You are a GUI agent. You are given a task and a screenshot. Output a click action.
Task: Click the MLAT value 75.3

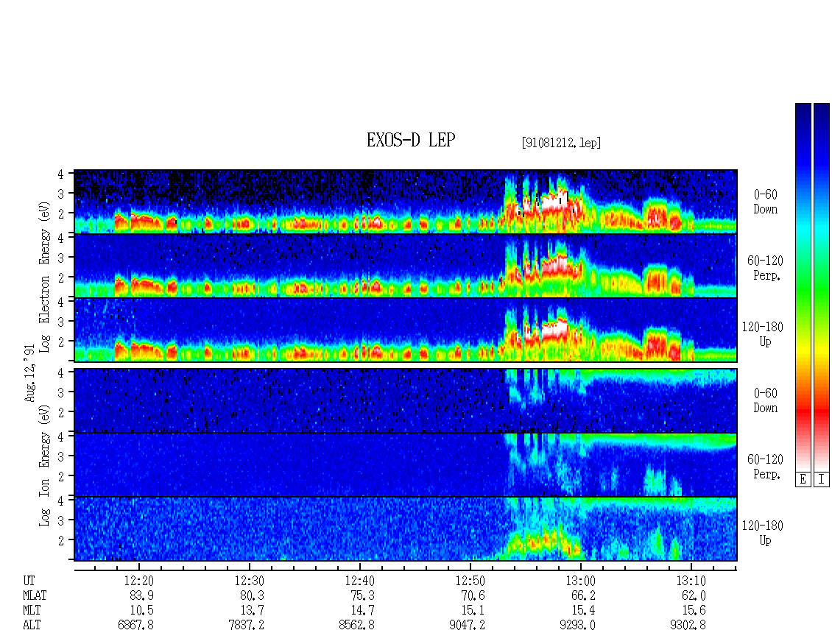click(362, 595)
